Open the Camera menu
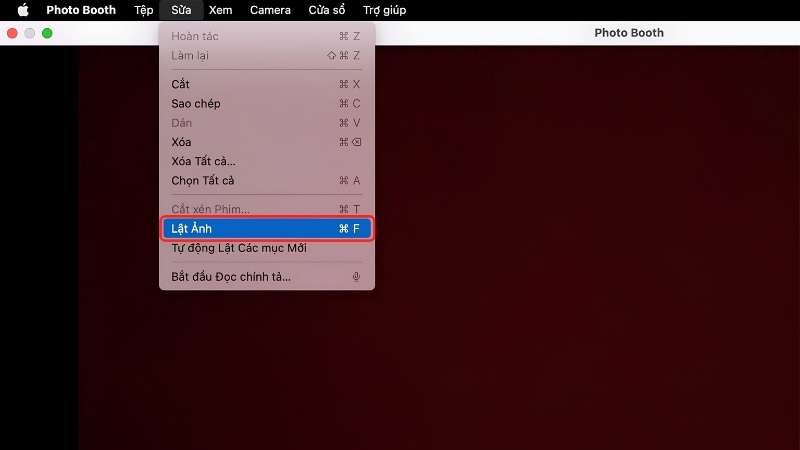This screenshot has height=450, width=800. [x=270, y=10]
